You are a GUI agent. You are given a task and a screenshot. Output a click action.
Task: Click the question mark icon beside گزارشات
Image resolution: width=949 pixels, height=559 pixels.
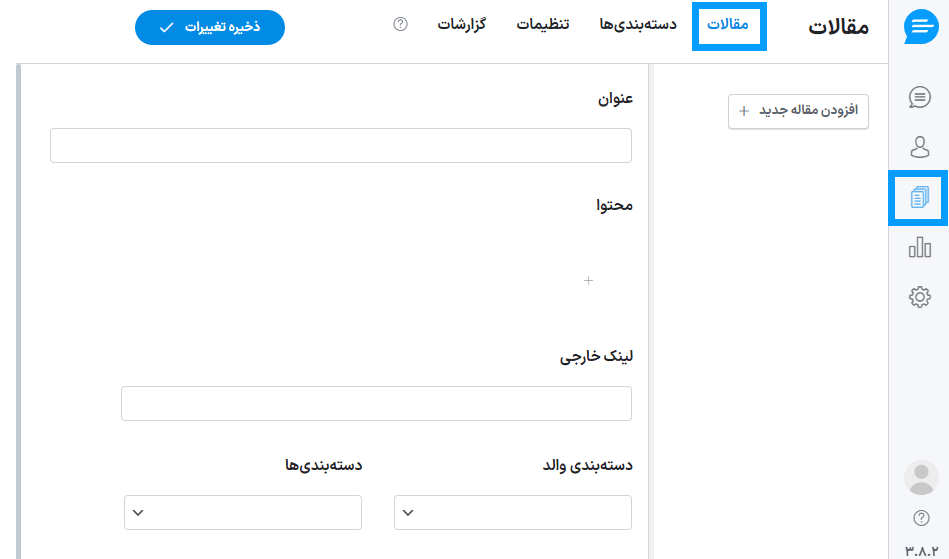[401, 24]
